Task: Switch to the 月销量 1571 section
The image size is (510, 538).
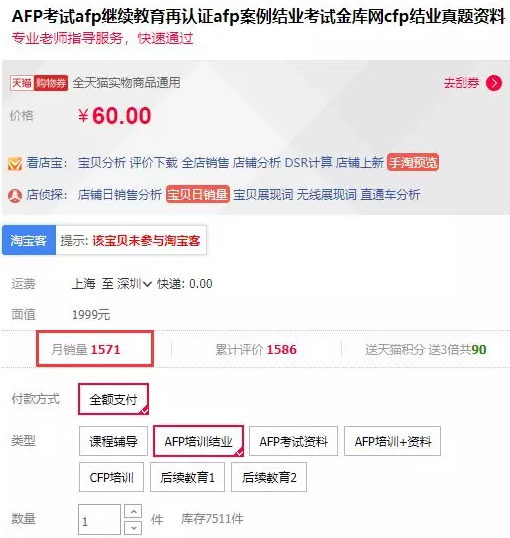Action: tap(95, 349)
